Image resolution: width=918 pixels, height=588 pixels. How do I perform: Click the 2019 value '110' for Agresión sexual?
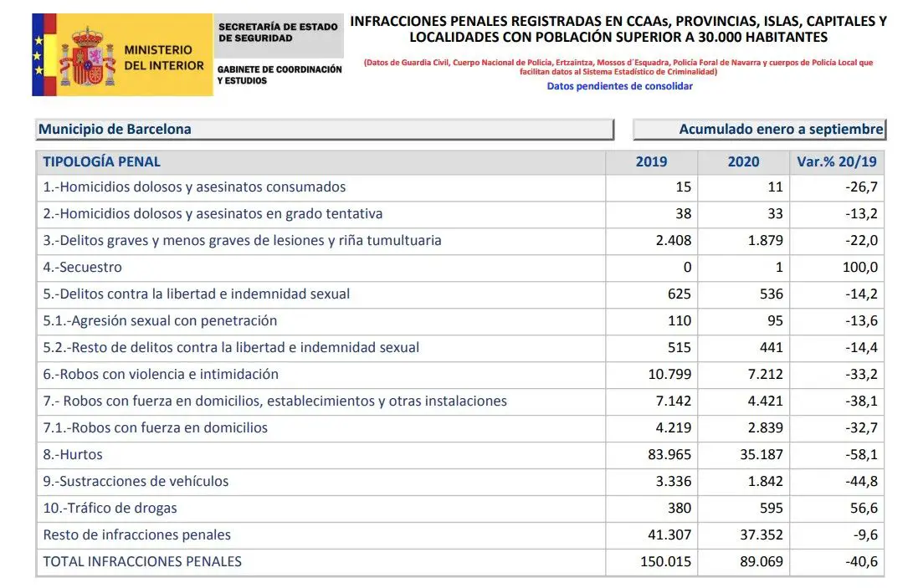(x=652, y=321)
